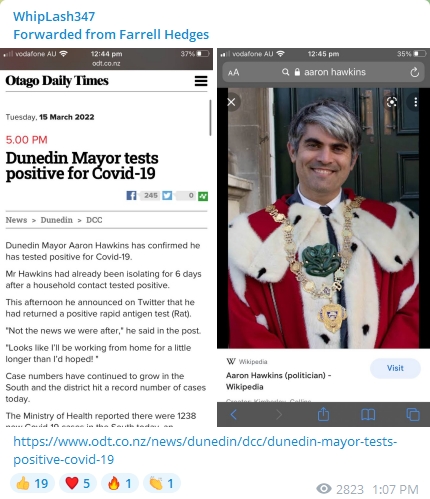Tap the visual search lens icon
This screenshot has height=499, width=430.
(x=392, y=102)
